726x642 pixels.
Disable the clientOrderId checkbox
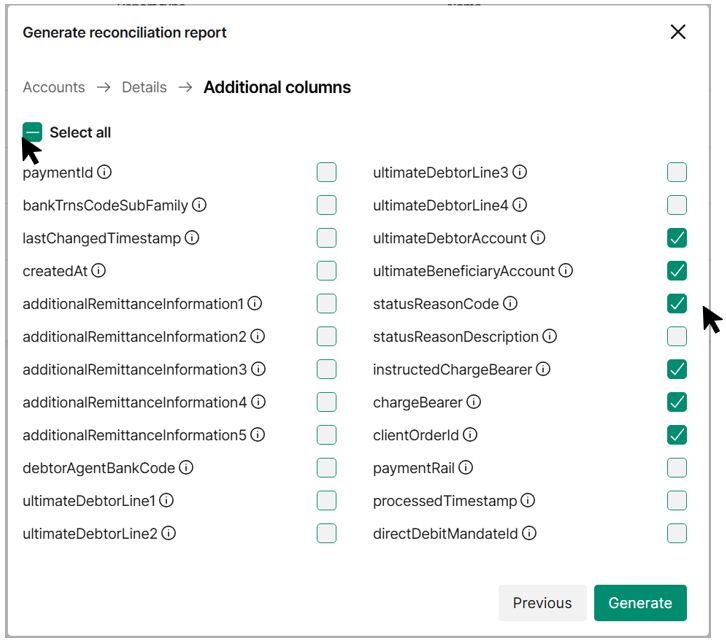pos(676,435)
